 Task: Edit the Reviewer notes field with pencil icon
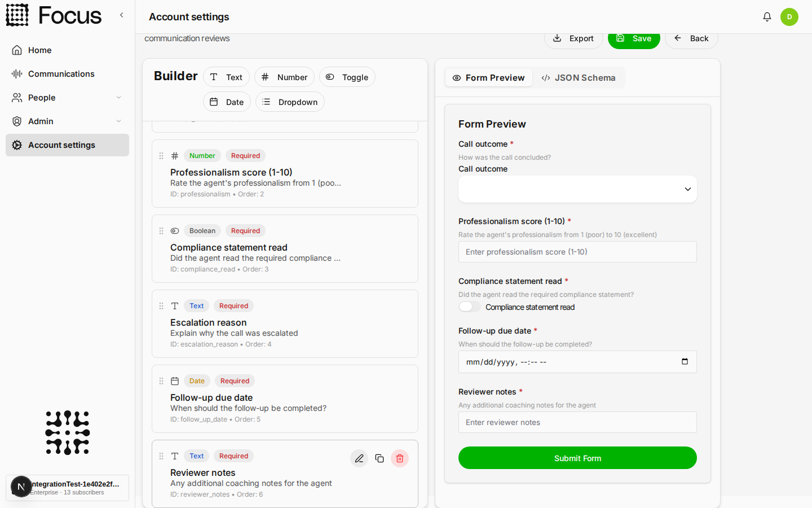[359, 458]
